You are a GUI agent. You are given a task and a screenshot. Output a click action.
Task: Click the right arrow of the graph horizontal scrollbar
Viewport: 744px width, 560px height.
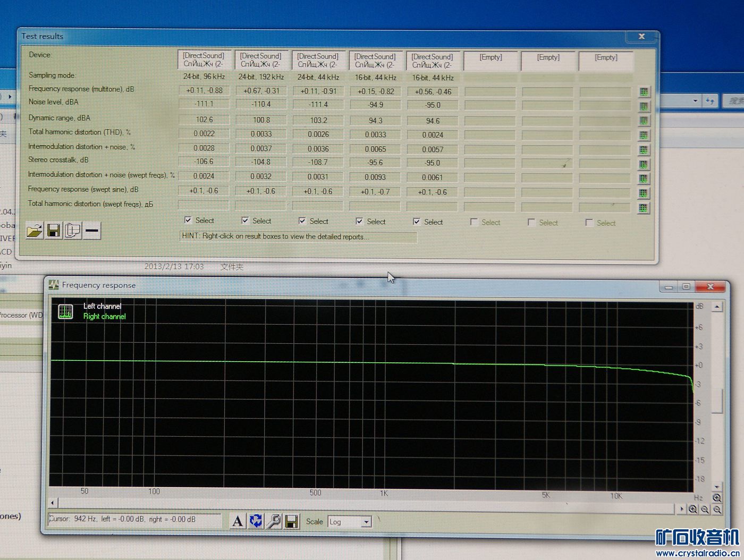coord(682,509)
